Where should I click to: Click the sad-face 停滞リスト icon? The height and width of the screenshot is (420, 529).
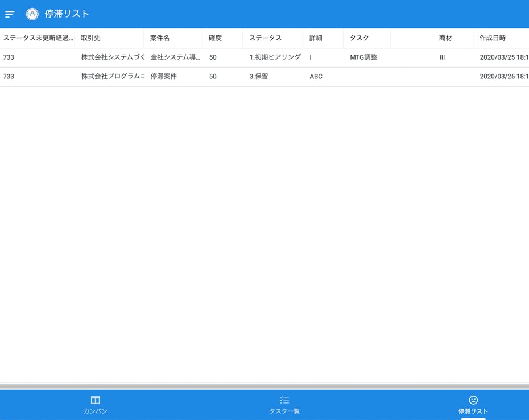coord(474,400)
